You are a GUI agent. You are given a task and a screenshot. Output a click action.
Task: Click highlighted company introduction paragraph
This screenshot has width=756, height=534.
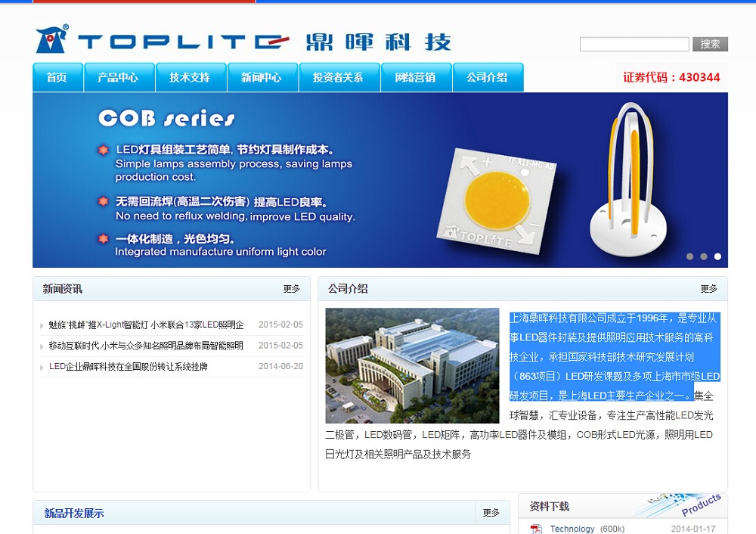(x=614, y=357)
